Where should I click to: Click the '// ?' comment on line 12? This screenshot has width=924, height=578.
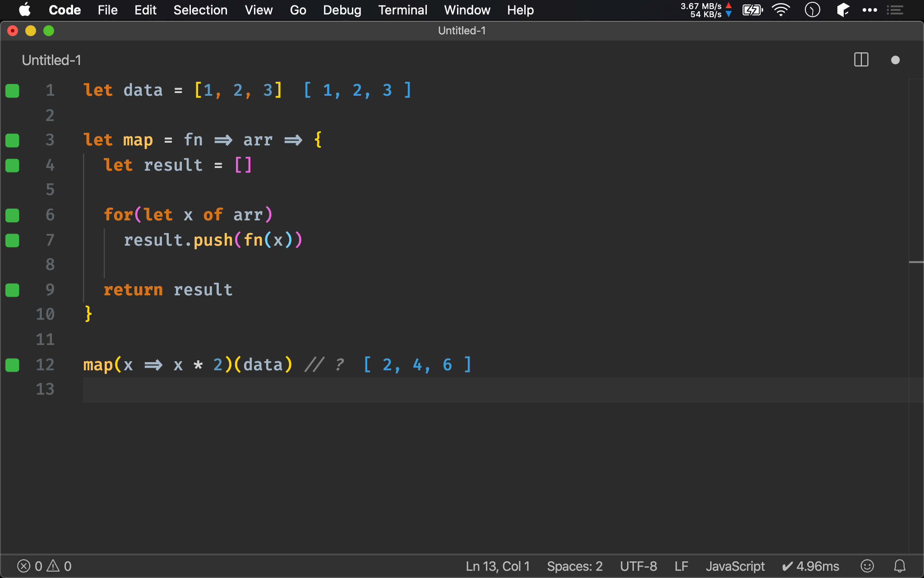(x=324, y=364)
